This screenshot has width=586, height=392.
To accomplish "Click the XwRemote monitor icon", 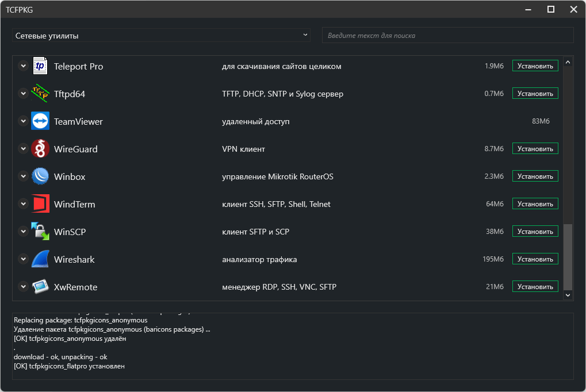I will click(40, 287).
